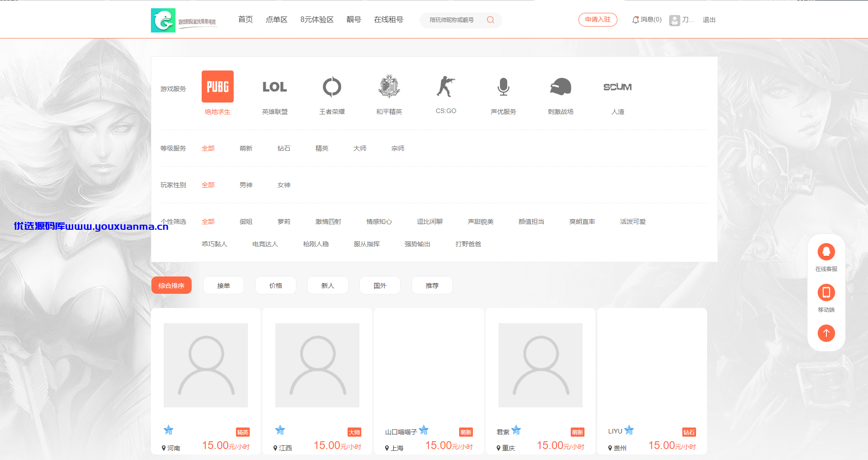Filter level by 精英
This screenshot has width=868, height=460.
tap(322, 148)
